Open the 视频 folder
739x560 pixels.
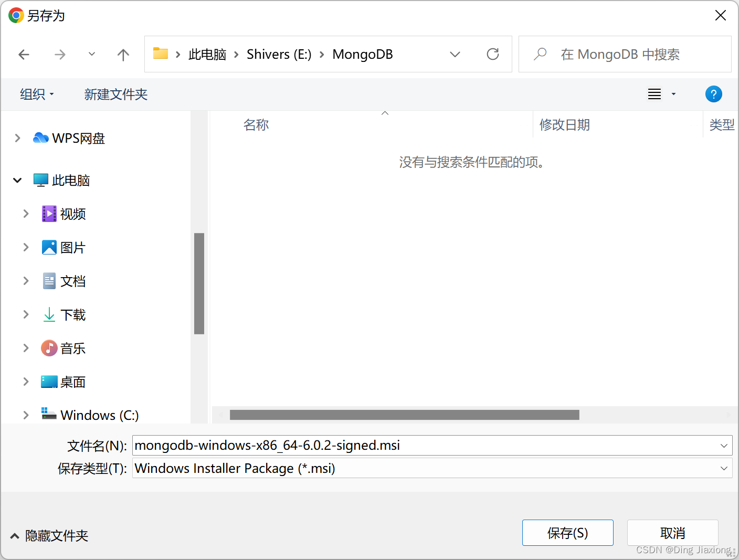(x=64, y=214)
